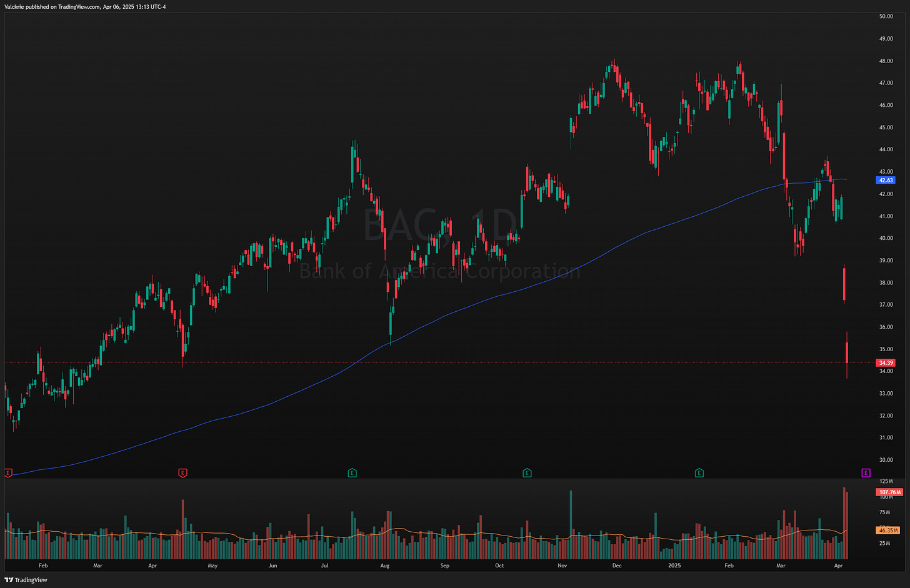Image resolution: width=910 pixels, height=588 pixels.
Task: Click the Aug label on time axis
Action: 385,566
